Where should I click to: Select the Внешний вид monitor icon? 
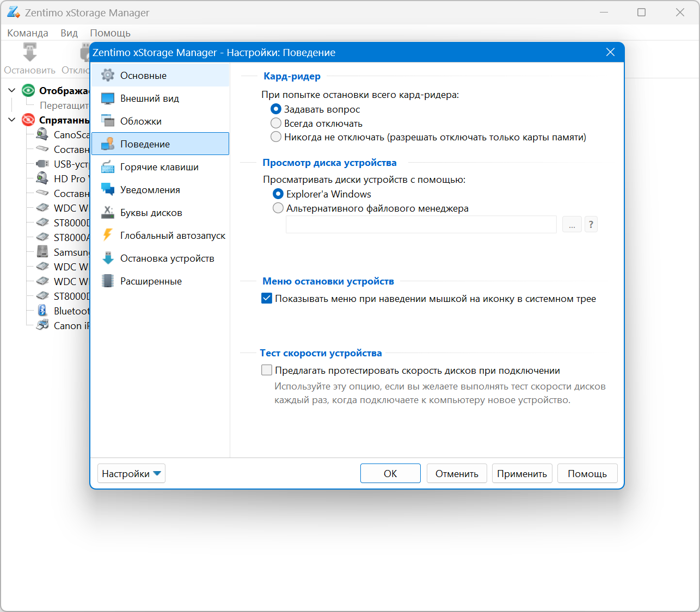coord(108,98)
